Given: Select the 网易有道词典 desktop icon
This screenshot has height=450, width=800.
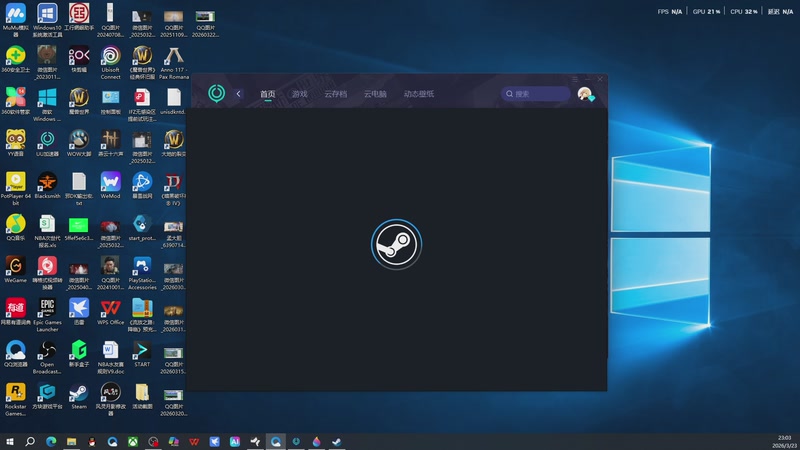Looking at the screenshot, I should [x=15, y=312].
